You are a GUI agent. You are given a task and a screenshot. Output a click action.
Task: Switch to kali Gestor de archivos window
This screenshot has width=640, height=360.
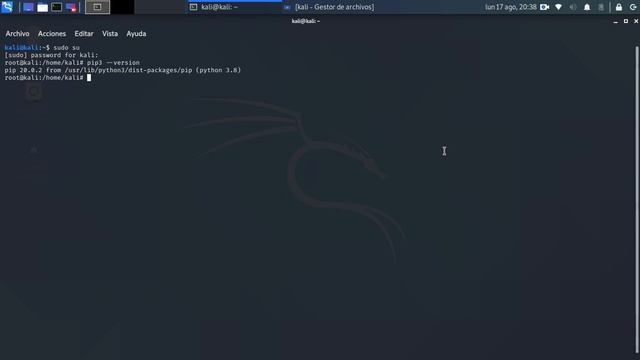[x=329, y=7]
